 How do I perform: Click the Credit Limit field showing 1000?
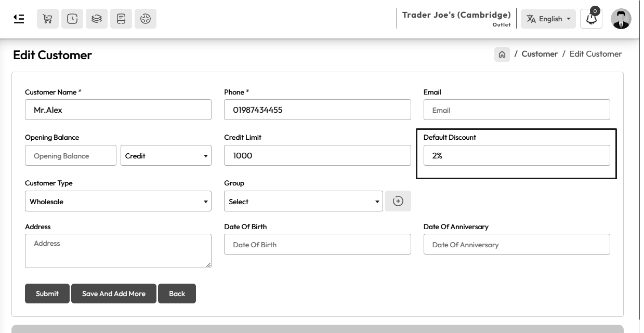[318, 155]
